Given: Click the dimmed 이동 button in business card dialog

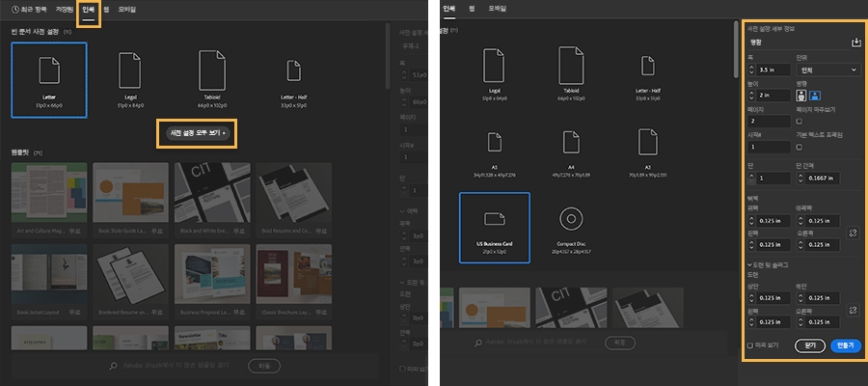Looking at the screenshot, I should click(620, 343).
